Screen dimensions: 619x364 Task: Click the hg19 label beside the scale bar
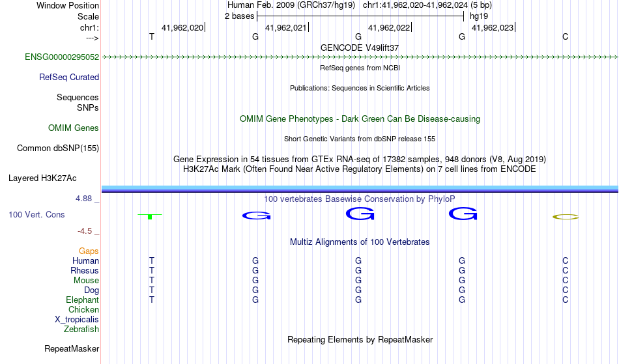(479, 16)
